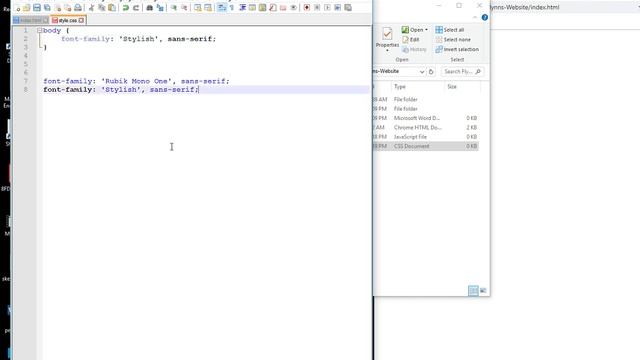Click the Close All documents toolbar icon
Viewport: 640px width, 360px height.
[x=67, y=8]
